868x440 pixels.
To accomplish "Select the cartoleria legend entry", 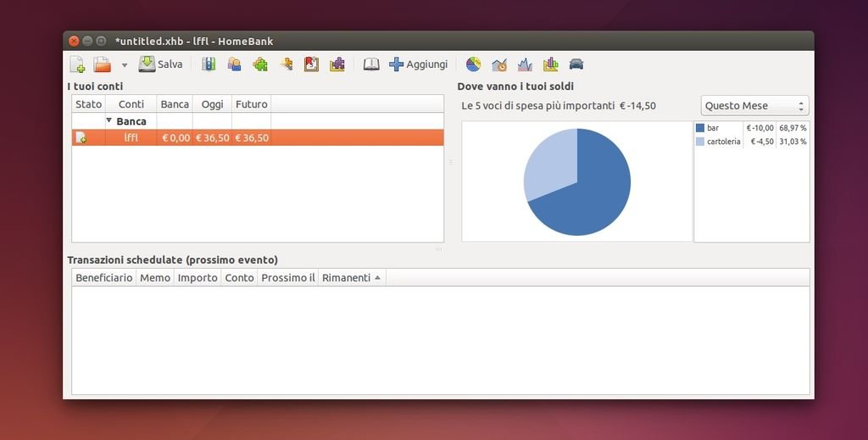I will pos(752,142).
